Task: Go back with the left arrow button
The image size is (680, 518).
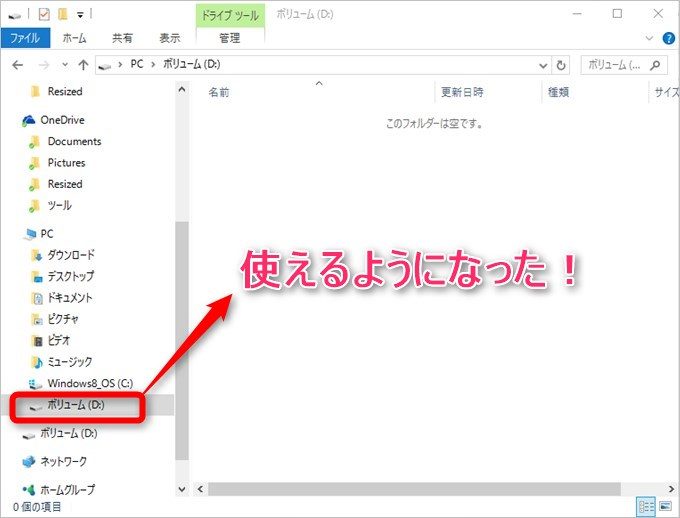Action: pos(17,65)
